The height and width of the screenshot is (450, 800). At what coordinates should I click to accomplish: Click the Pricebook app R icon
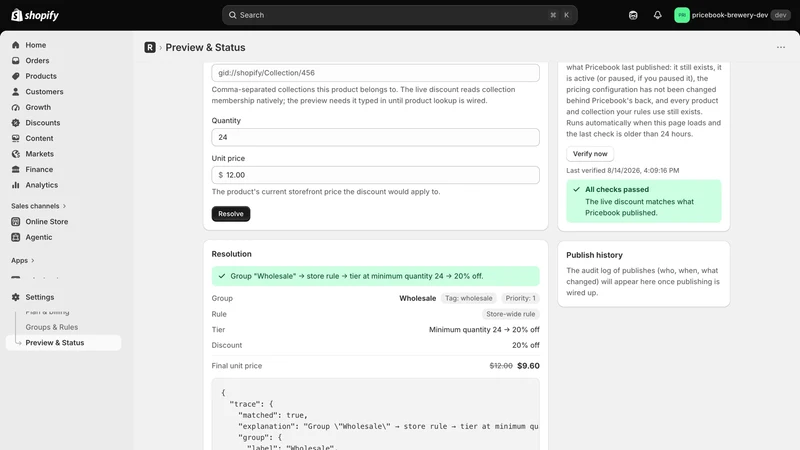149,47
